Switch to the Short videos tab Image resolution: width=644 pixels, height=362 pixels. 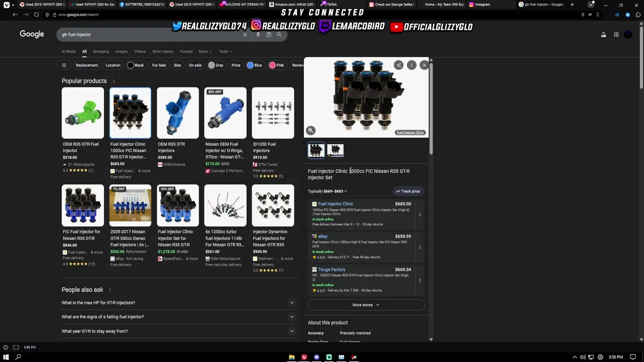tap(163, 51)
